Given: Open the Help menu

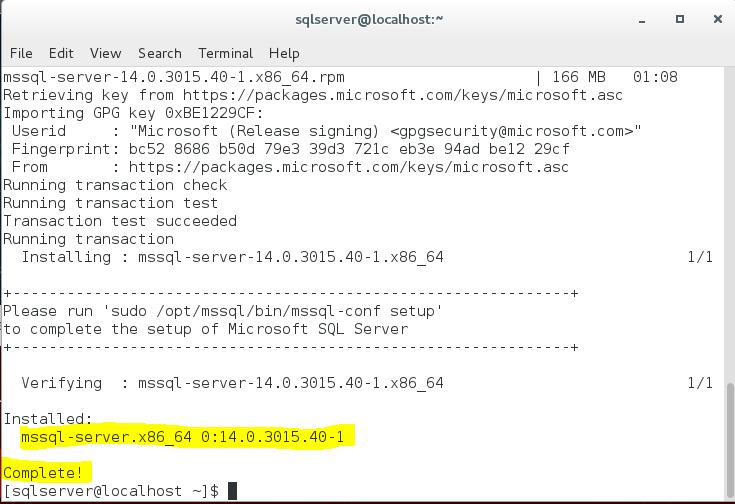Looking at the screenshot, I should coord(284,53).
